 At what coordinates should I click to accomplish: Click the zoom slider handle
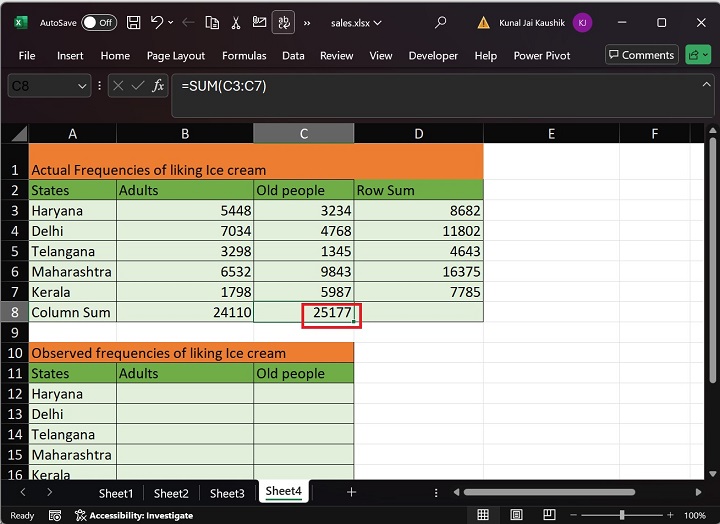click(x=621, y=515)
